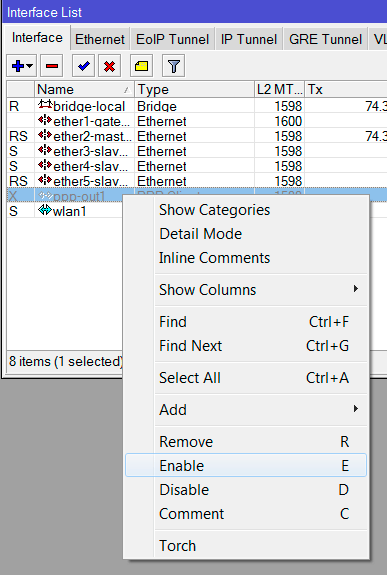The width and height of the screenshot is (387, 575).
Task: Select the wlan1 wireless interface row
Action: [x=65, y=211]
